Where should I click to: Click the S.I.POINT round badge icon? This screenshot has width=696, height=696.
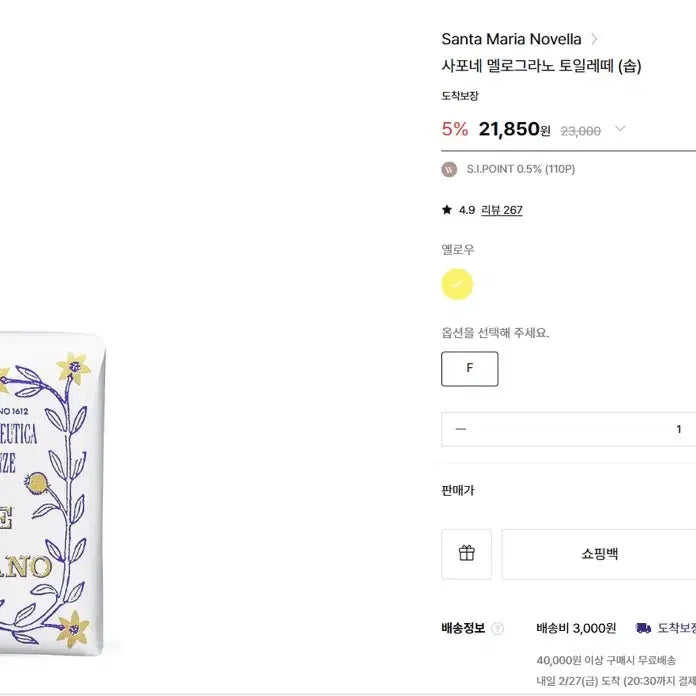point(449,169)
